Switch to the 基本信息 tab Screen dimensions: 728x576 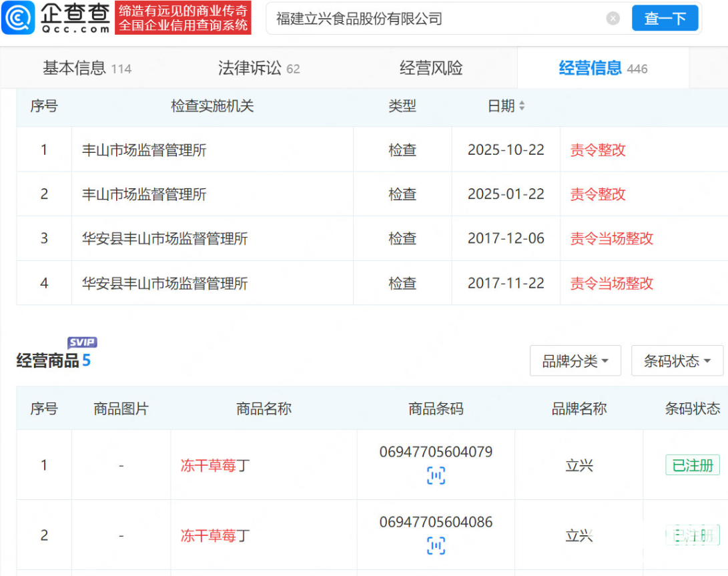(x=87, y=68)
